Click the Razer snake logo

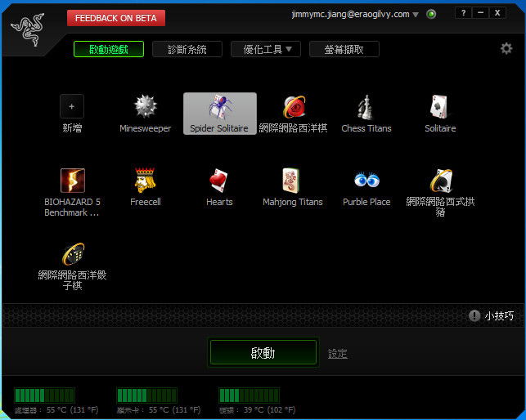(x=28, y=29)
